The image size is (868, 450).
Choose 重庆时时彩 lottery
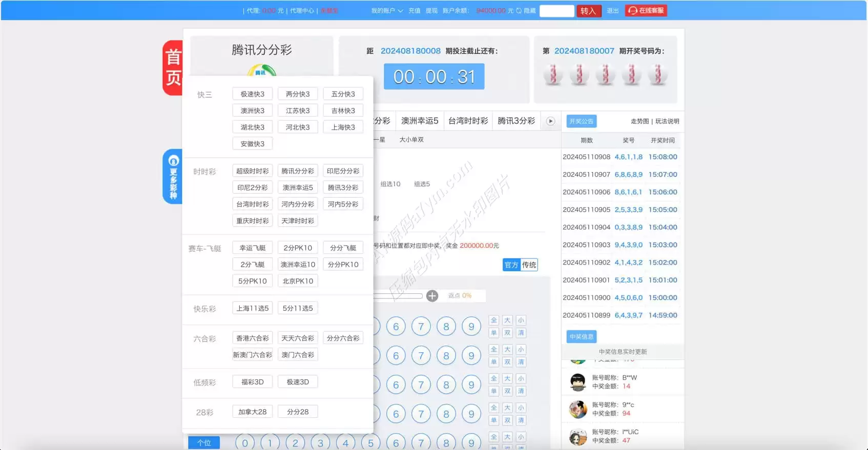tap(253, 221)
